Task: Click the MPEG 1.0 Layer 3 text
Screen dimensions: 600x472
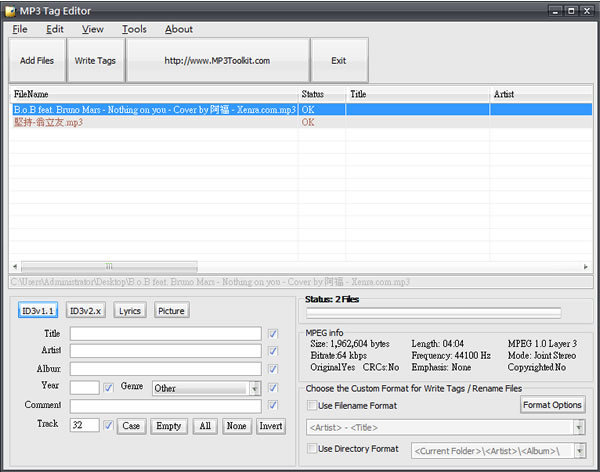Action: (542, 344)
